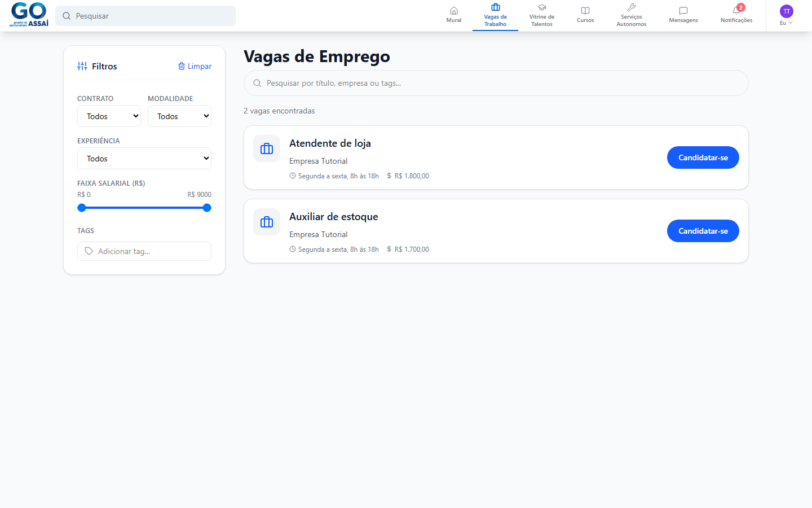The image size is (812, 508).
Task: Apply to Auxiliar de estoque with Candidatar-se
Action: [x=703, y=231]
